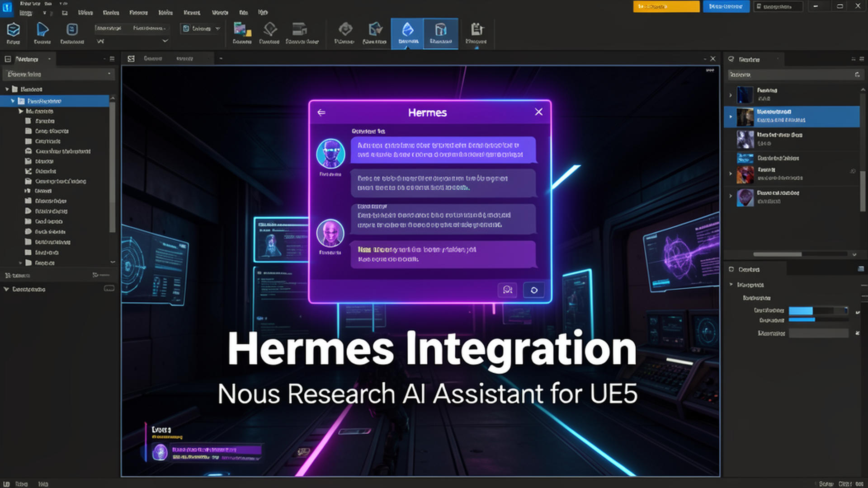Toggle the checkmark beside the upper blue slider
The height and width of the screenshot is (488, 868).
coord(858,312)
